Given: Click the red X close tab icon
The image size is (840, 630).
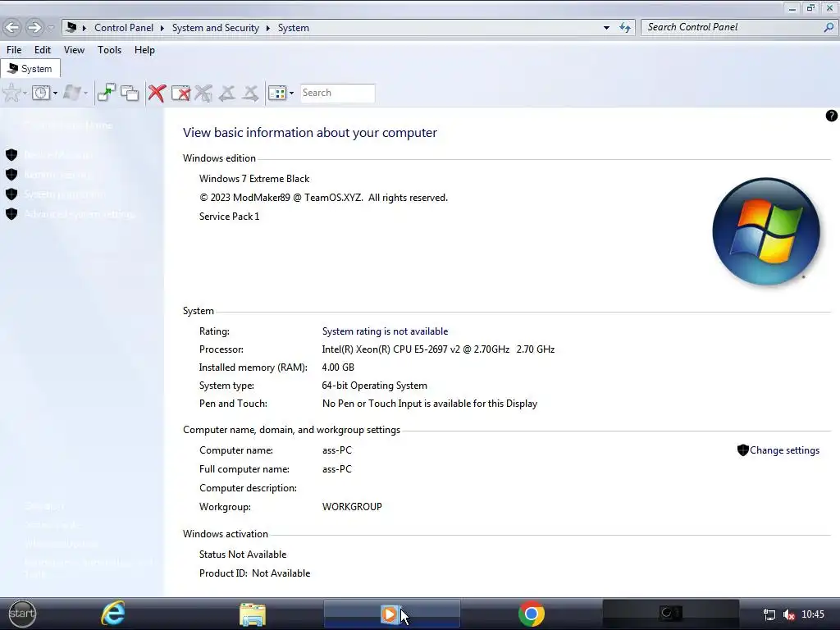Looking at the screenshot, I should (x=157, y=93).
